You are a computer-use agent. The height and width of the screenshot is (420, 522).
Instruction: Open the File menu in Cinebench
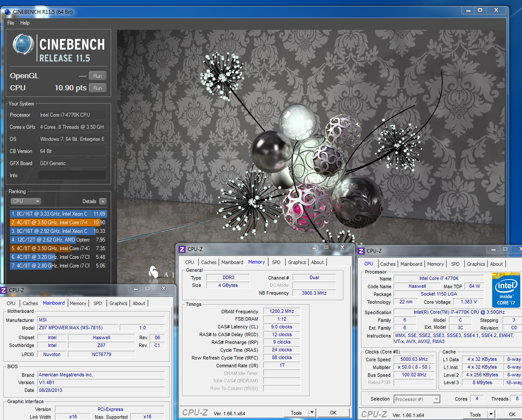tap(11, 23)
